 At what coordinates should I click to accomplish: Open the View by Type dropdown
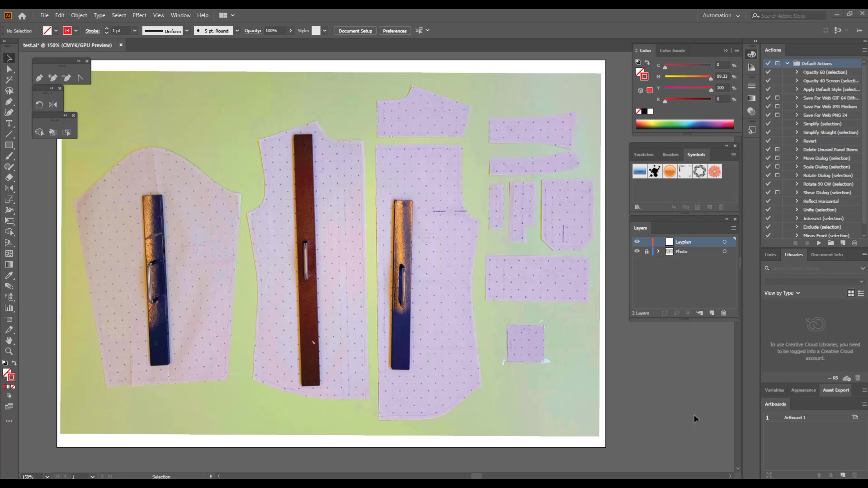pyautogui.click(x=782, y=293)
